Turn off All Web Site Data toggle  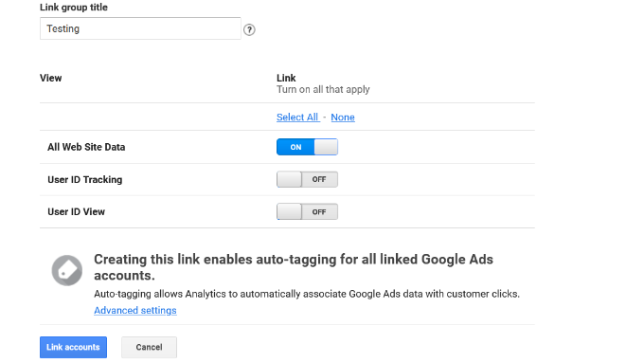tap(307, 147)
